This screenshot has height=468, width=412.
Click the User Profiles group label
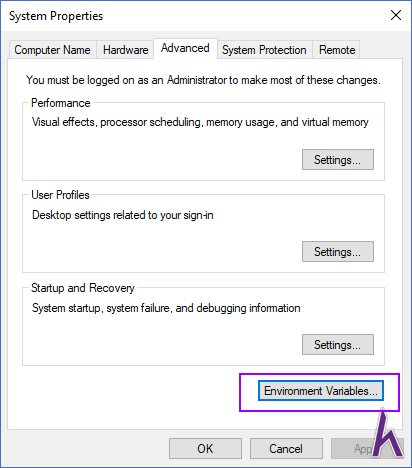click(x=60, y=195)
